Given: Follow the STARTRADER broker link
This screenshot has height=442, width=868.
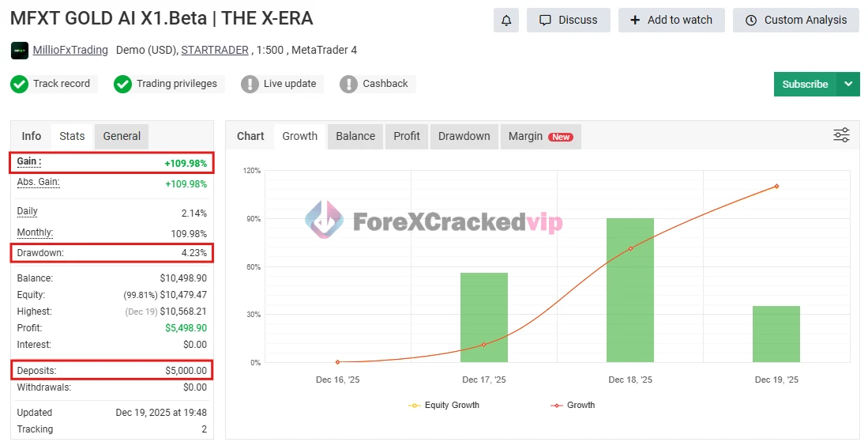Looking at the screenshot, I should point(216,50).
